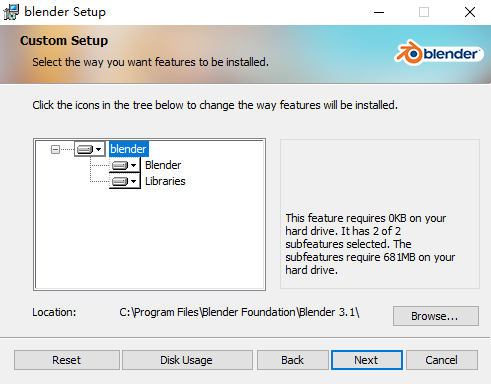The width and height of the screenshot is (491, 384).
Task: Click the hard drive icon beside root blender feature
Action: pyautogui.click(x=85, y=149)
